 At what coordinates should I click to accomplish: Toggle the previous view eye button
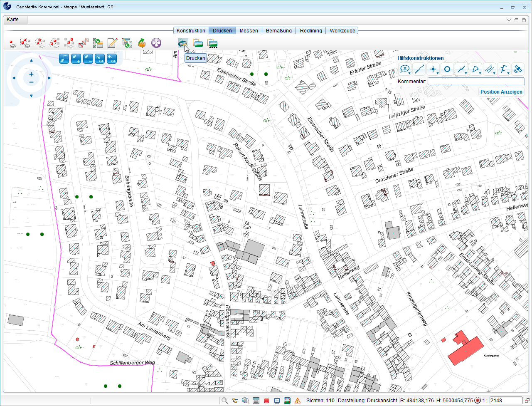coord(111,59)
